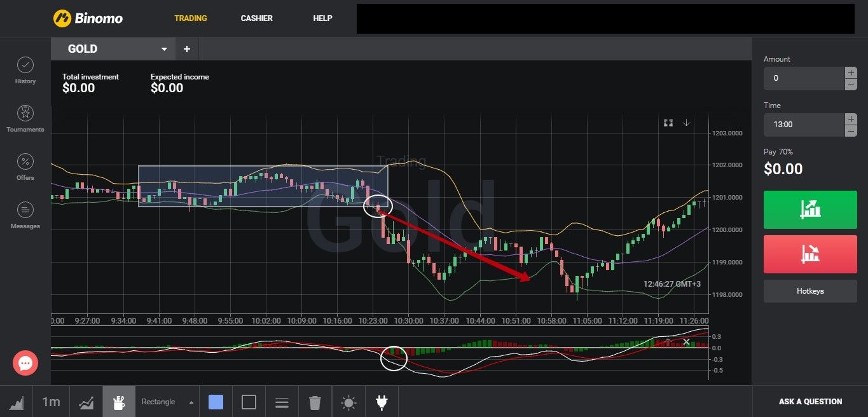
Task: Click the red down trade button
Action: tap(810, 254)
